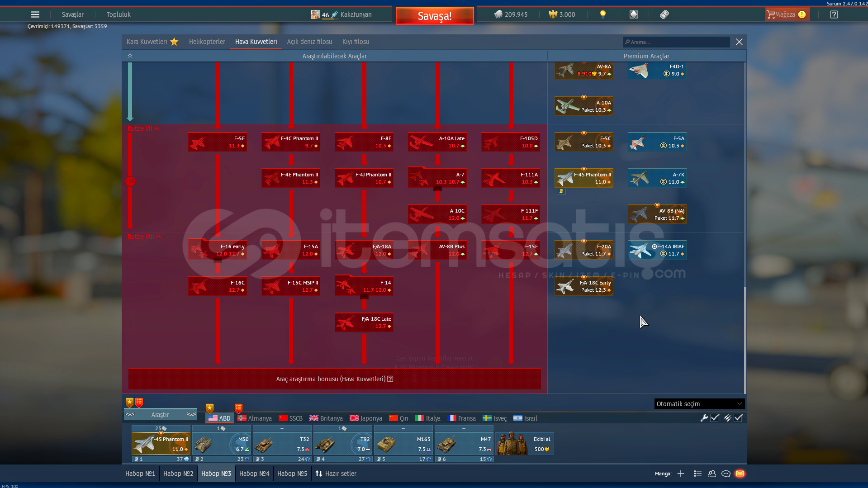Switch to Kıyı filosu tab
Screen dimensions: 868x488
click(x=356, y=42)
